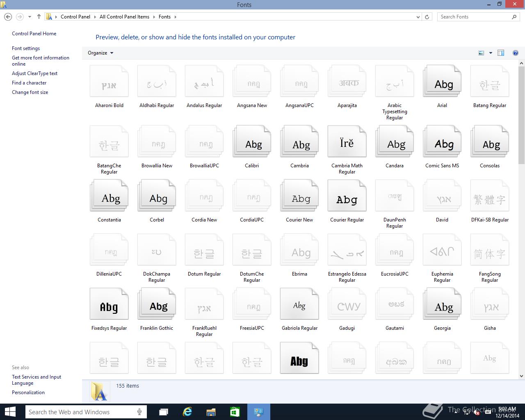Image resolution: width=525 pixels, height=420 pixels.
Task: Toggle the preview pane button
Action: pyautogui.click(x=501, y=53)
